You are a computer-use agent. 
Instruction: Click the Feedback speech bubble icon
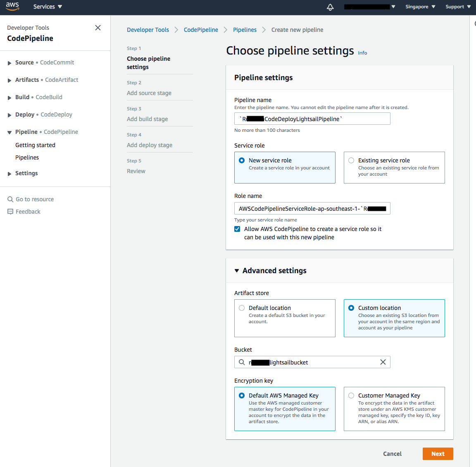(x=10, y=212)
